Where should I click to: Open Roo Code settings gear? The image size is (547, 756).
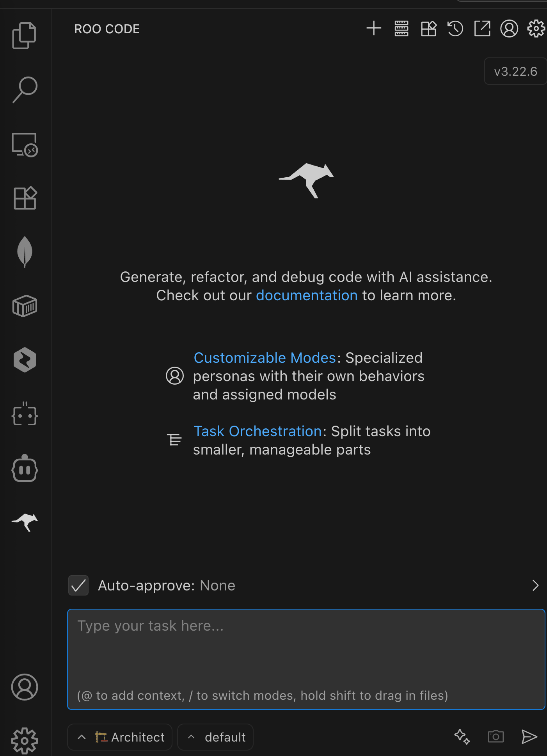tap(536, 29)
